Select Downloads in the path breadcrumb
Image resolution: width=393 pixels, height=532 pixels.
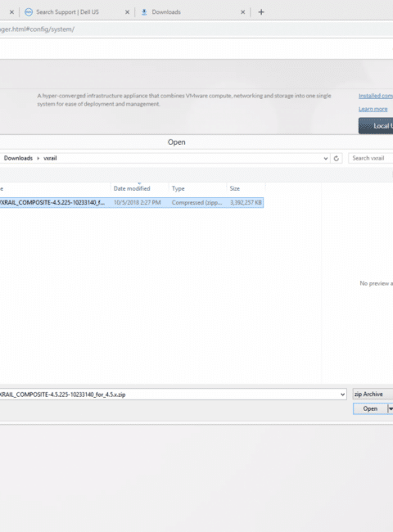pos(18,158)
